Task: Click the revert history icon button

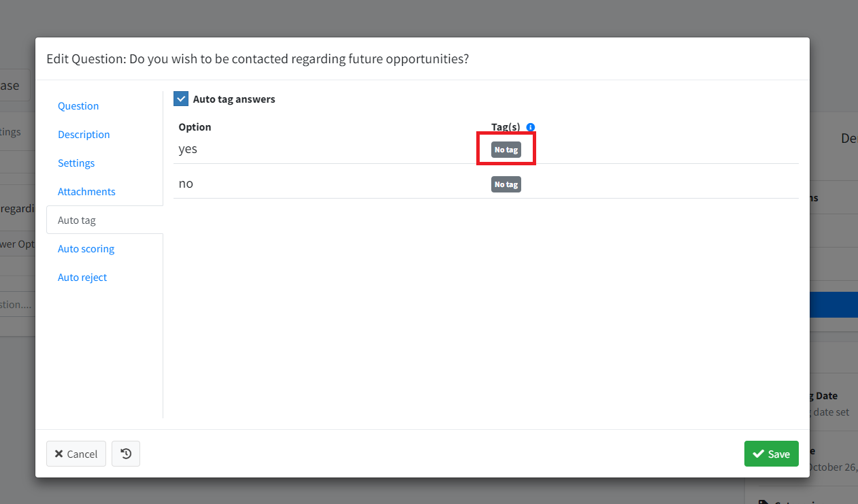Action: pos(126,454)
